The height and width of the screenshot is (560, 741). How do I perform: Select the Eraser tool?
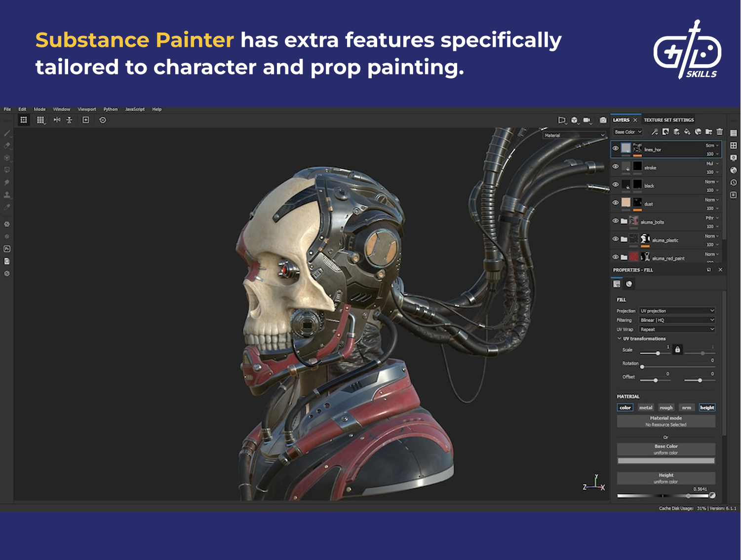click(7, 146)
